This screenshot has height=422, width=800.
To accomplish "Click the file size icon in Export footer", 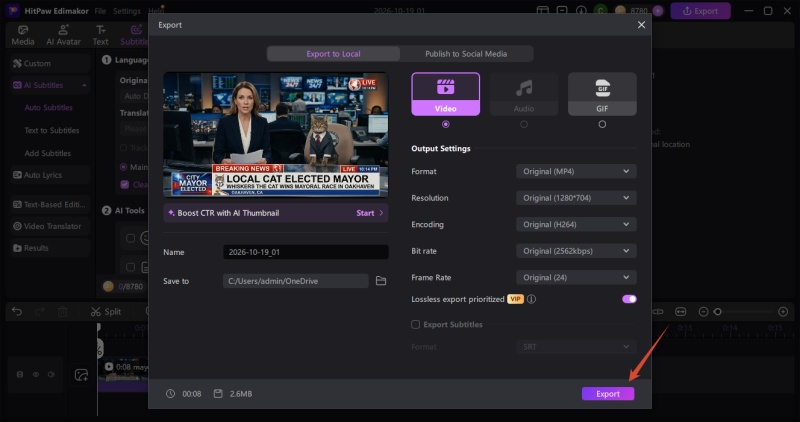I will click(x=218, y=393).
